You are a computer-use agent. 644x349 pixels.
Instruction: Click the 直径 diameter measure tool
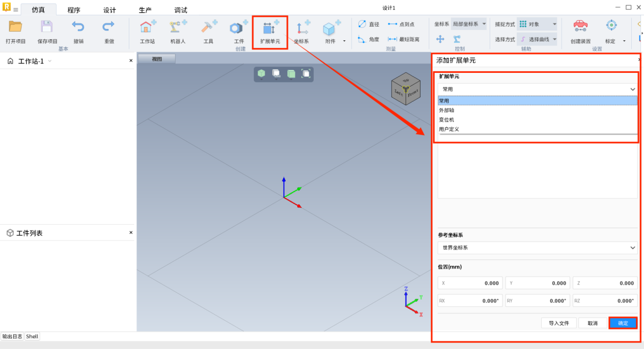(x=369, y=24)
